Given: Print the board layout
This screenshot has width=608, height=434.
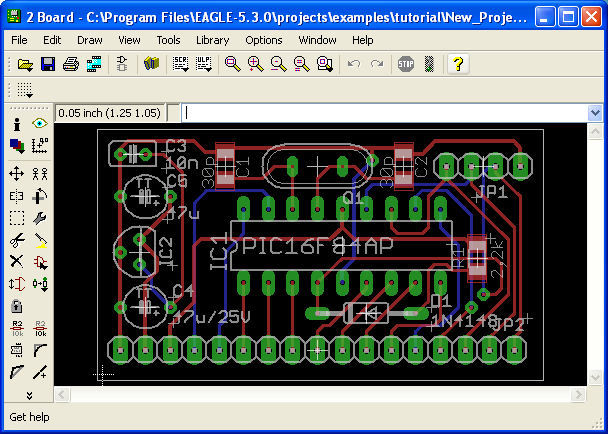Looking at the screenshot, I should [71, 64].
